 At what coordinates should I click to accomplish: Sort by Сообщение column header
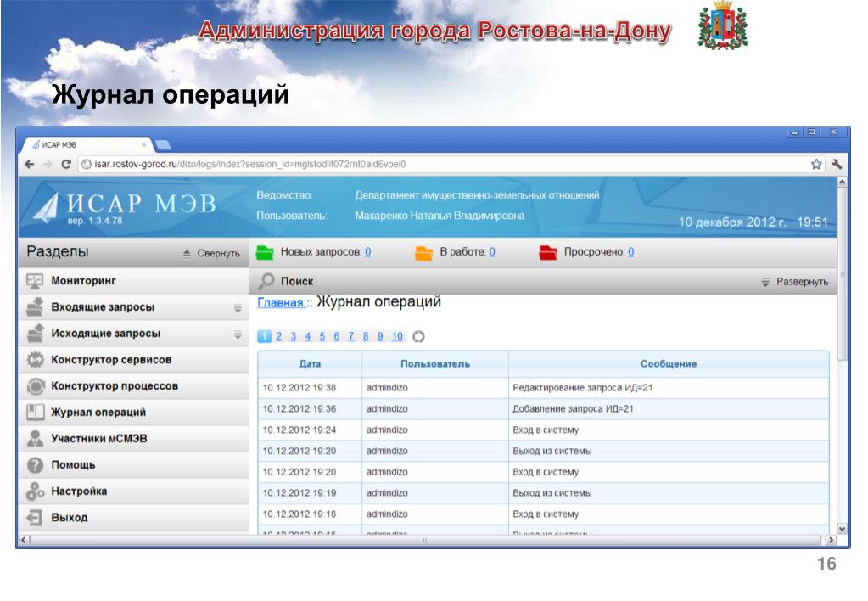[669, 364]
